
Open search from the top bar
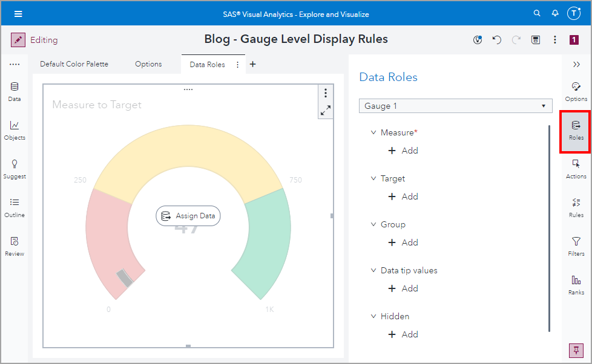(x=536, y=13)
